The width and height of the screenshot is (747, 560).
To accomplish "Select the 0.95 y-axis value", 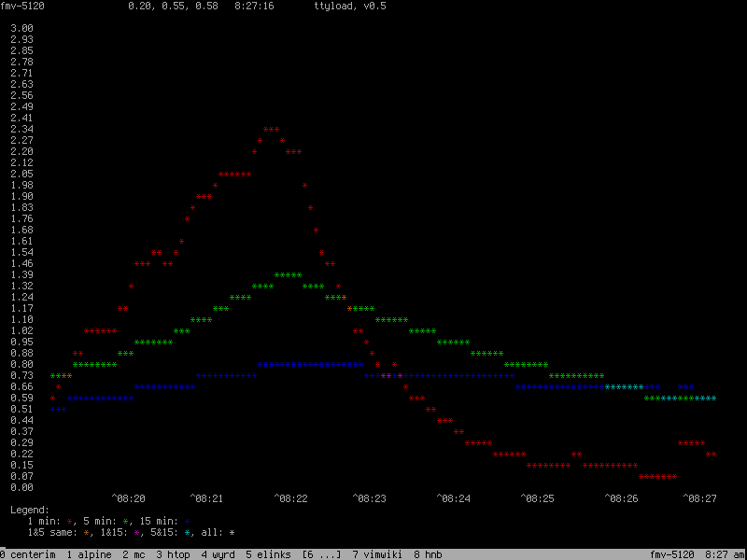I will point(21,342).
